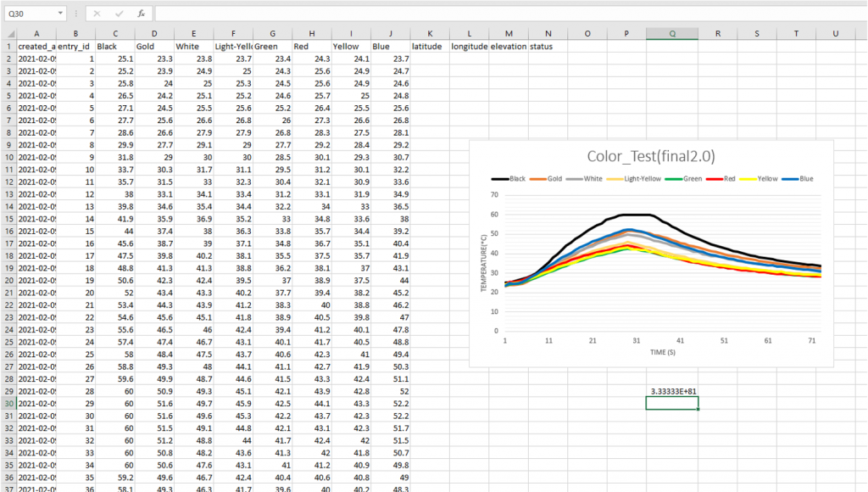Click the cancel (X) formula bar icon

(x=97, y=14)
